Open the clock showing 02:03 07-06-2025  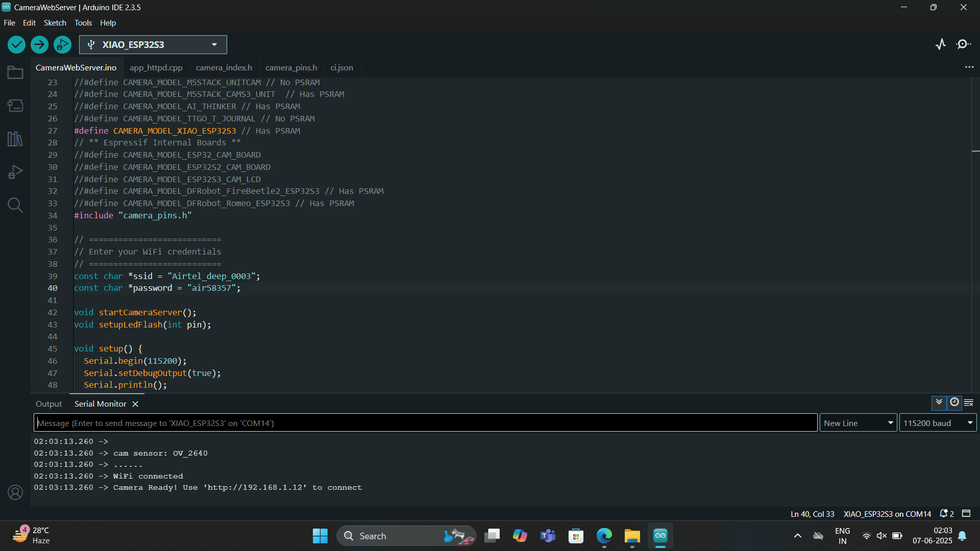933,536
